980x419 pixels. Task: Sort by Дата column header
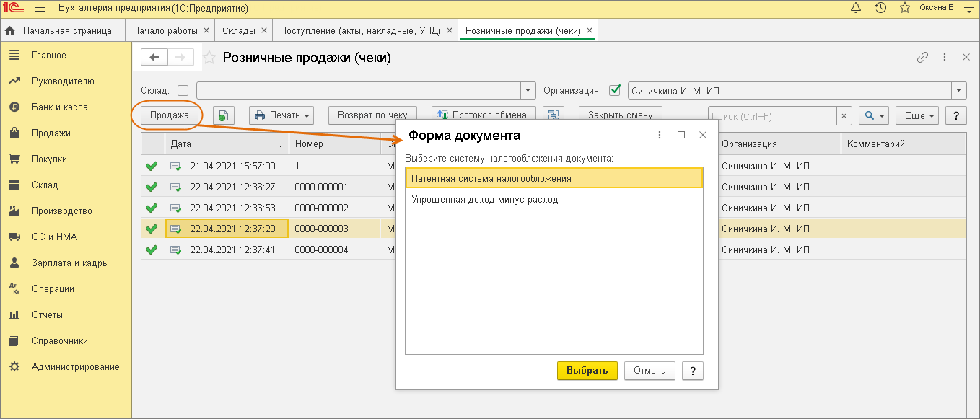pos(227,144)
